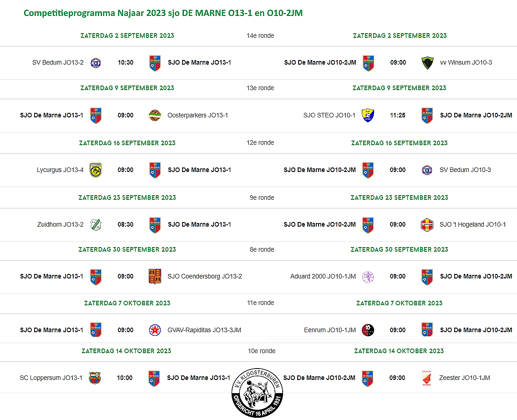Click the '14e ronde' label

coord(260,35)
